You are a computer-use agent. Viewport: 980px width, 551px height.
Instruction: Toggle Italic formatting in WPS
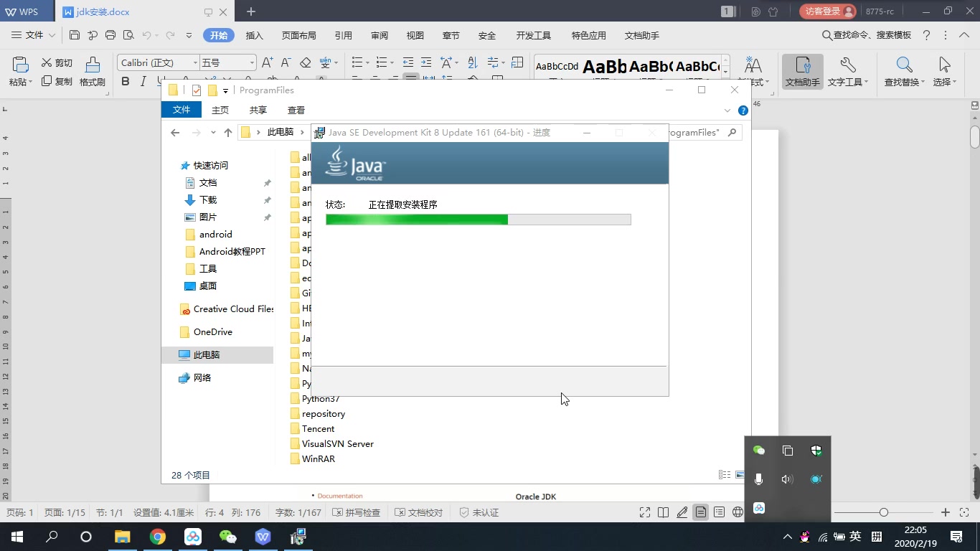[x=143, y=81]
